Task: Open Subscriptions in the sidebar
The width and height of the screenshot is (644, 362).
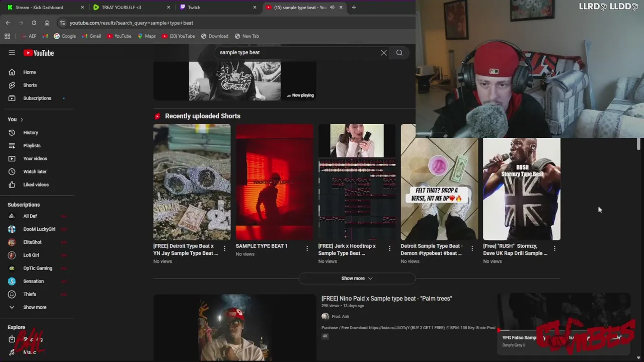Action: (x=37, y=98)
